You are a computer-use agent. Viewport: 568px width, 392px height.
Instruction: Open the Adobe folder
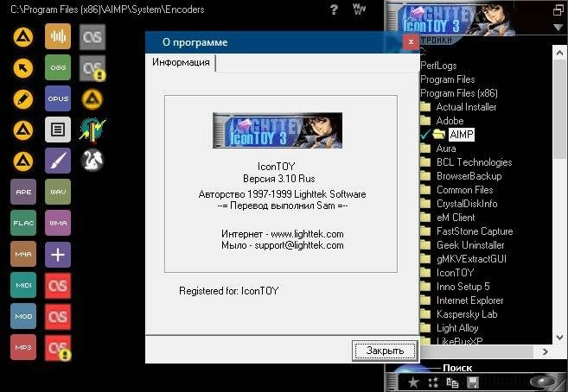[450, 120]
